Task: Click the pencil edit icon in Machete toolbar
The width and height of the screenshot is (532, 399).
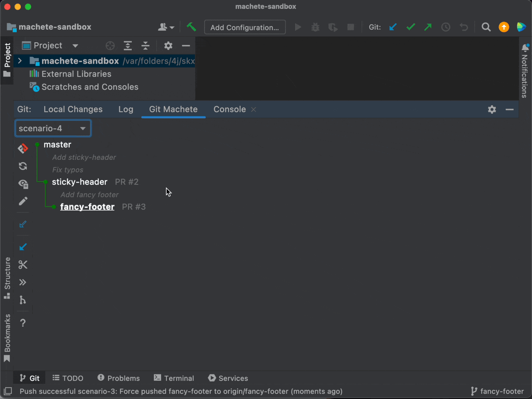Action: coord(23,201)
